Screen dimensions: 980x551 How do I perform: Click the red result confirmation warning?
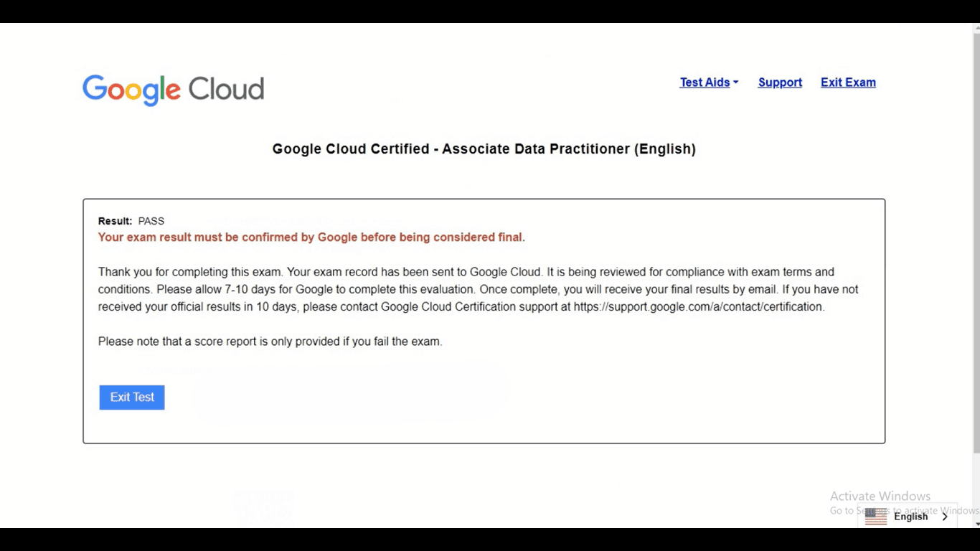[311, 237]
